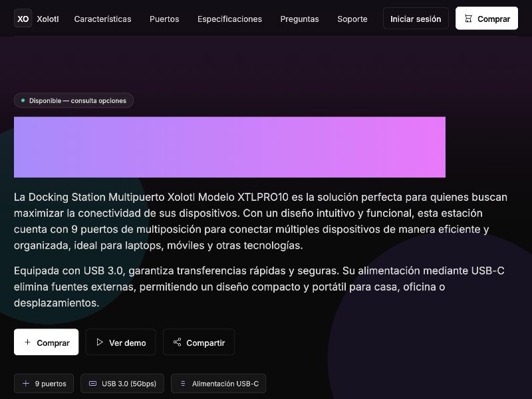The width and height of the screenshot is (532, 399).
Task: Click the Xolotl brand name link
Action: (x=48, y=19)
